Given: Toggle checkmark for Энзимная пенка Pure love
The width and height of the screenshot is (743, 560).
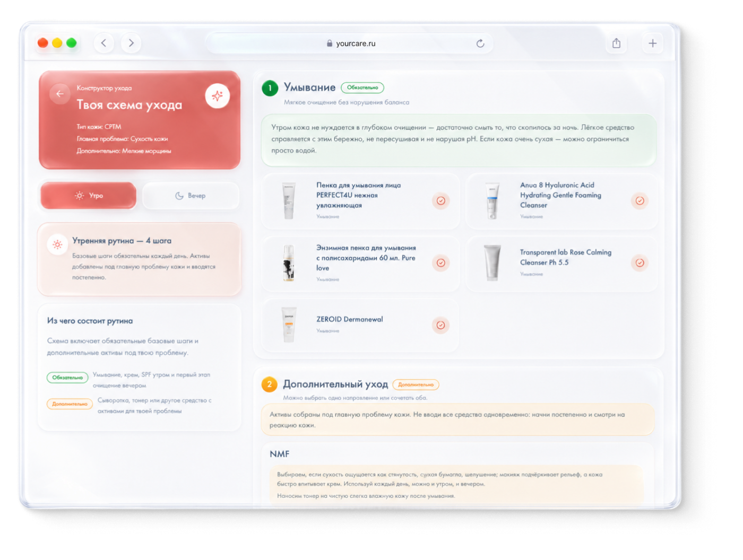Looking at the screenshot, I should [x=440, y=262].
